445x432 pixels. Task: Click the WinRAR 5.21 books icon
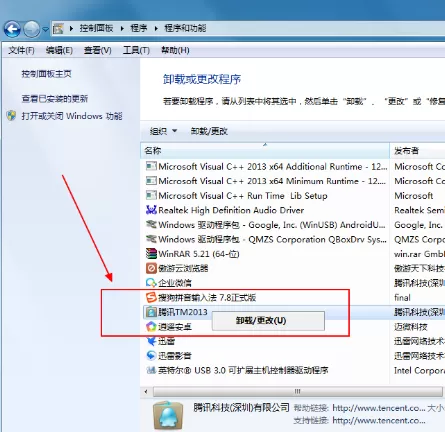tap(151, 254)
